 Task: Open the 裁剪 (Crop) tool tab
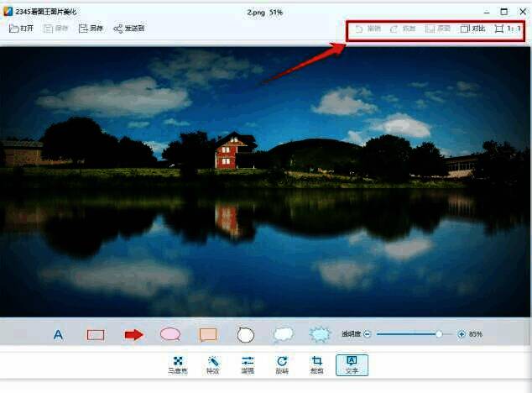point(316,364)
